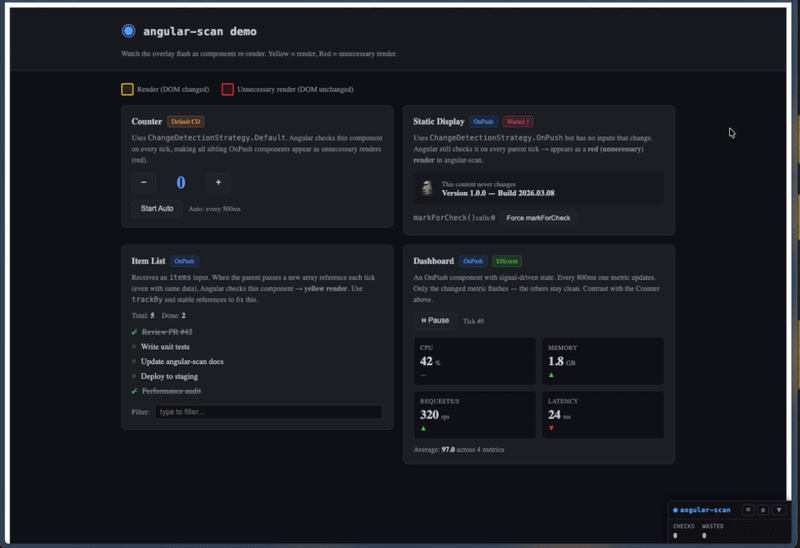
Task: Click the markForCheck() calls:0 label
Action: pos(454,218)
